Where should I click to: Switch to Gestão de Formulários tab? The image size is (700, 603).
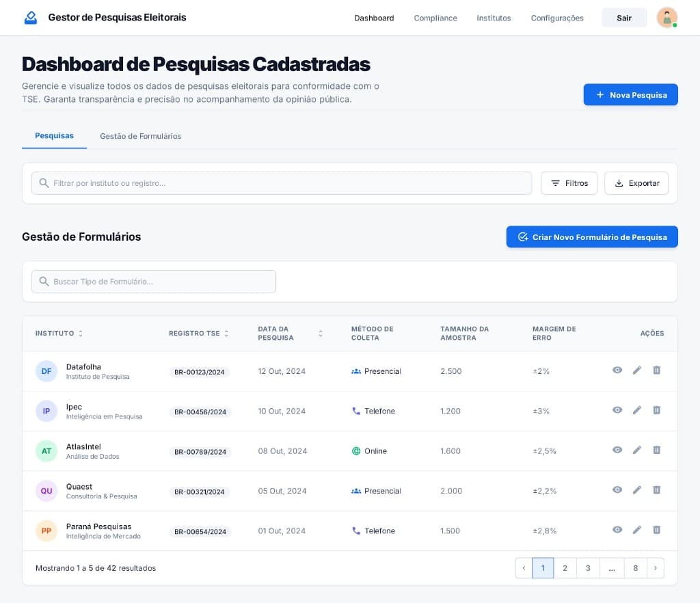pyautogui.click(x=141, y=136)
